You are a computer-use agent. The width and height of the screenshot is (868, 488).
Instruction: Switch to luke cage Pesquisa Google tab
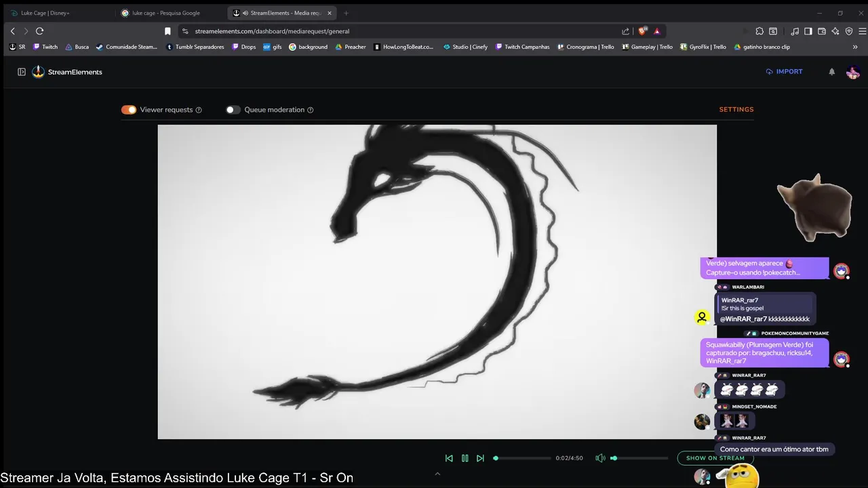tap(168, 13)
